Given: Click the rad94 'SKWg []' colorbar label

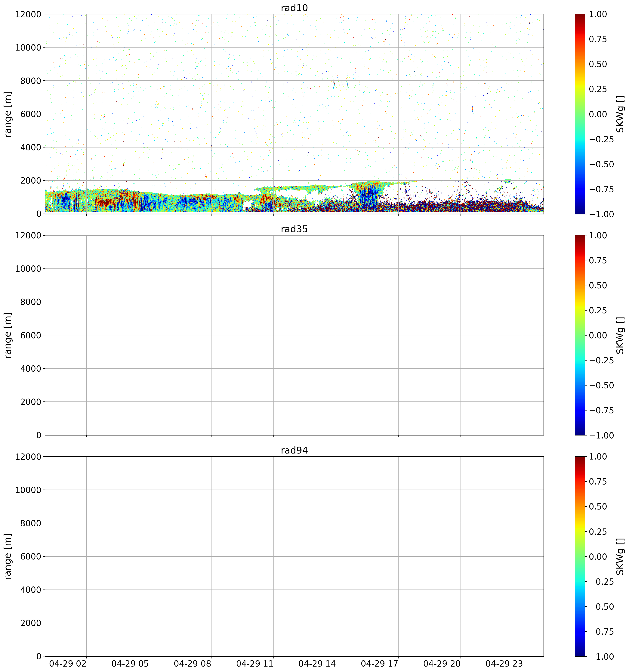Looking at the screenshot, I should pos(620,556).
